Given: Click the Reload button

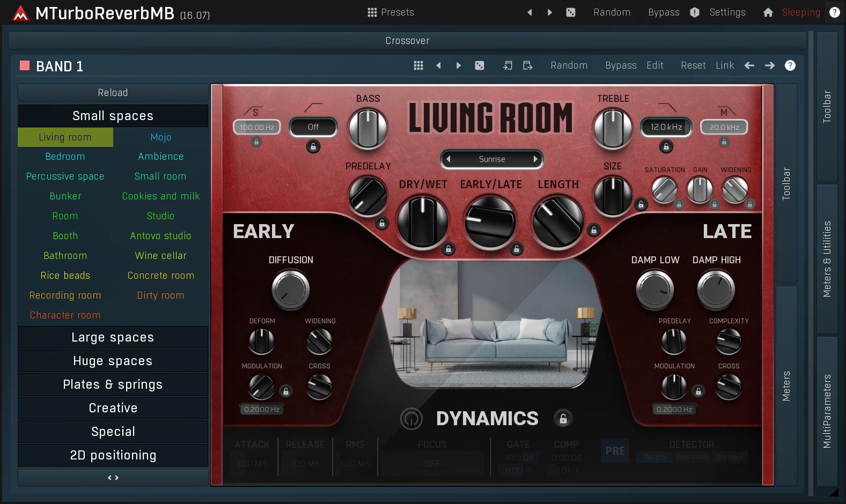Looking at the screenshot, I should 113,93.
